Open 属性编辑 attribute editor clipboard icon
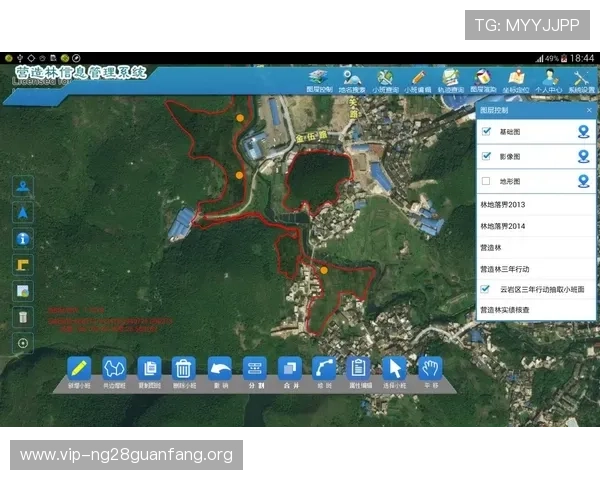 pyautogui.click(x=358, y=368)
